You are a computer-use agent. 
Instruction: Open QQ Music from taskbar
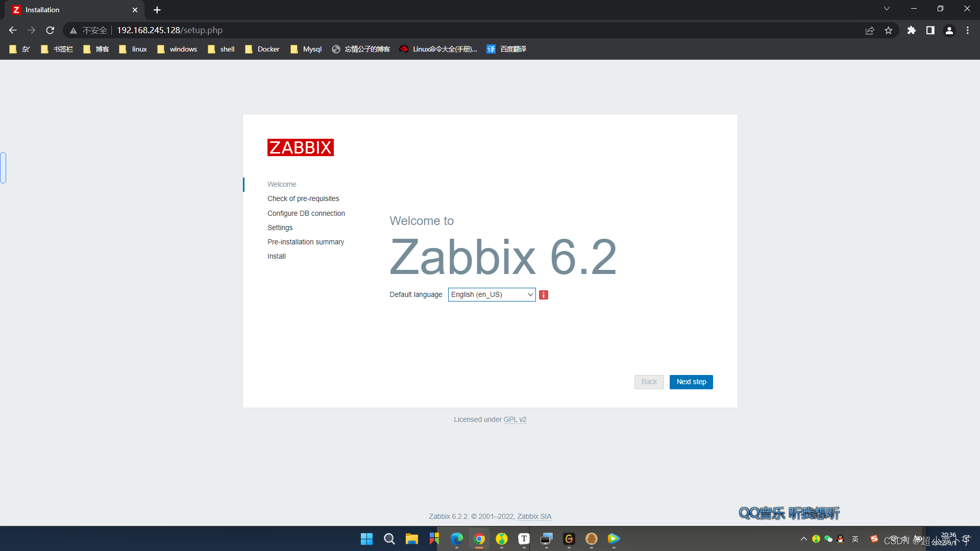[x=502, y=539]
